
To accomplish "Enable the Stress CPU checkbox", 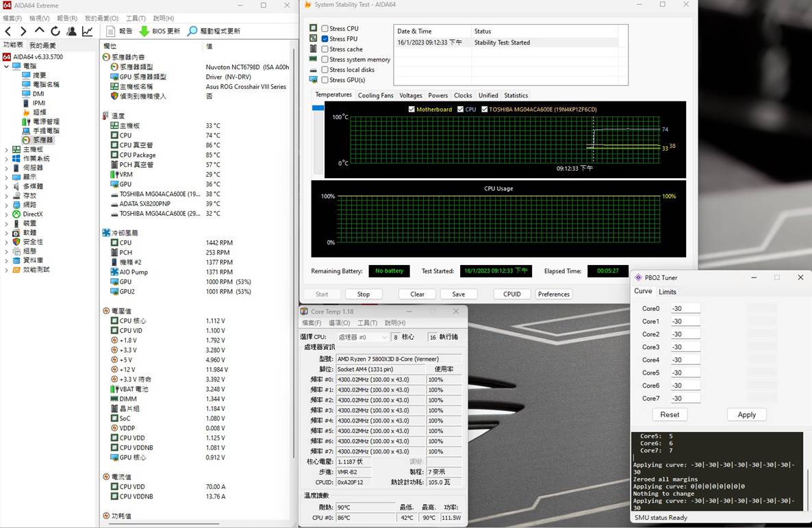I will pos(325,29).
